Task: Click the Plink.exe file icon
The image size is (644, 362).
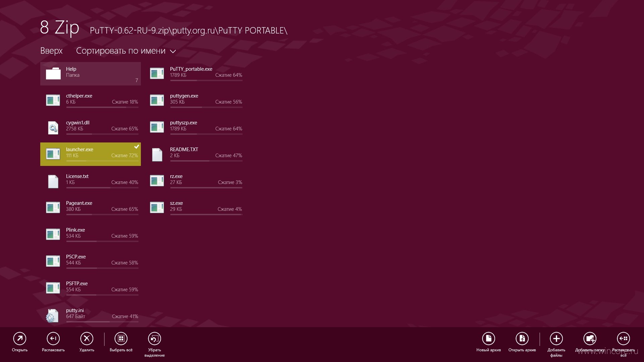Action: pos(53,234)
